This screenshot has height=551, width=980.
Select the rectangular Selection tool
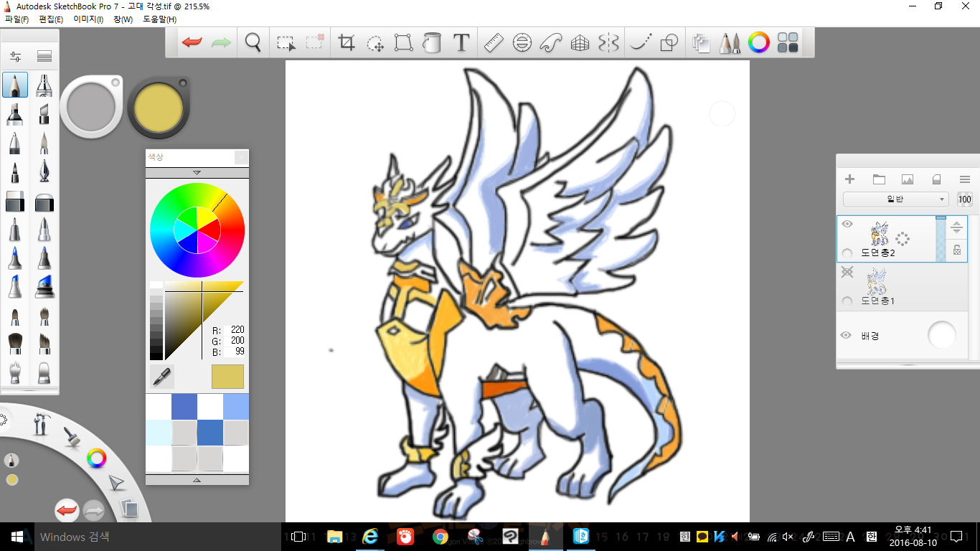[286, 43]
